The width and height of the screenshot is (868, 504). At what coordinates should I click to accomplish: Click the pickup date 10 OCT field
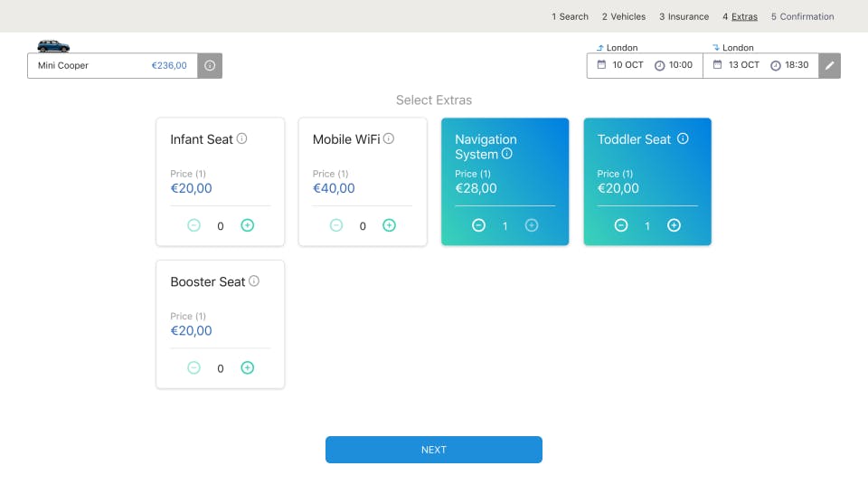pyautogui.click(x=620, y=66)
